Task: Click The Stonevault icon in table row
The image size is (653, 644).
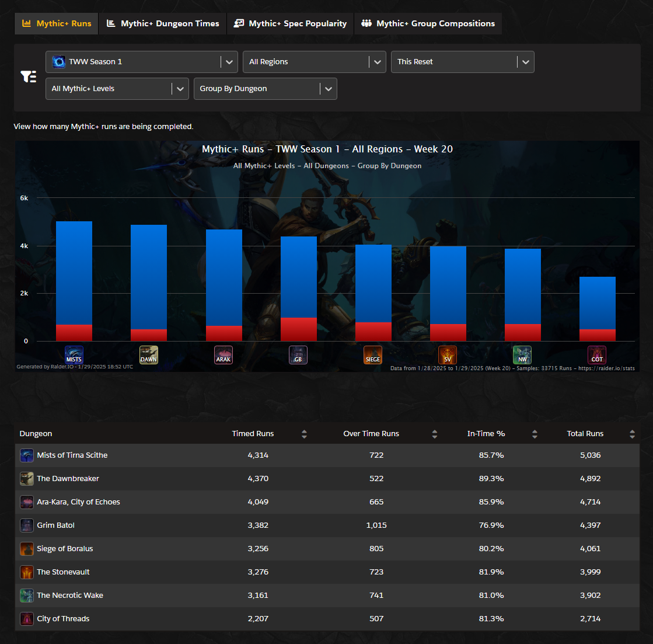Action: point(27,572)
